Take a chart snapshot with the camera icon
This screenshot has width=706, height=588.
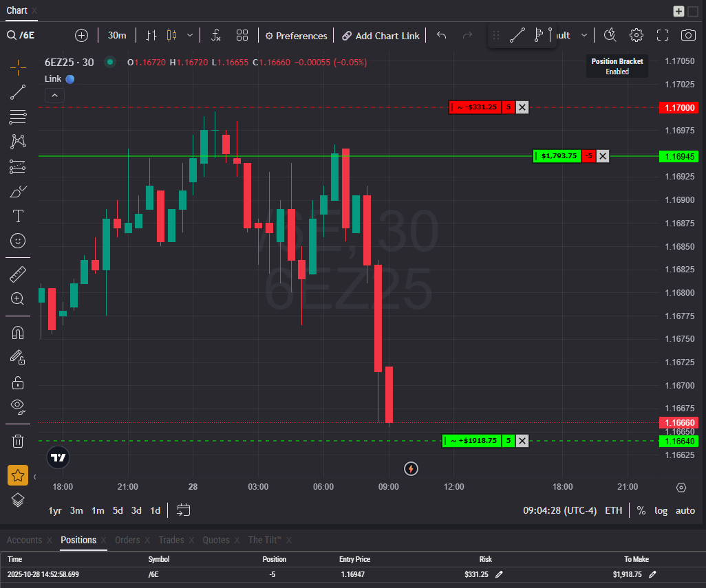click(688, 35)
